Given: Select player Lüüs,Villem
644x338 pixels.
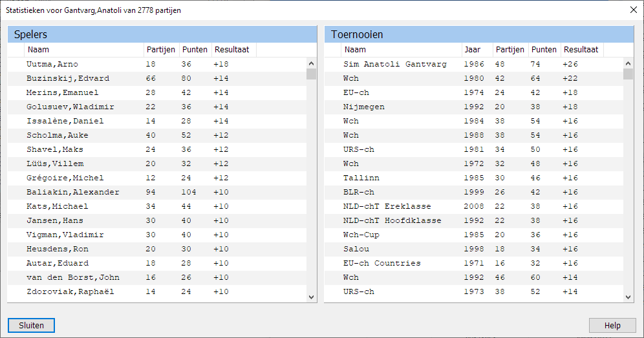Looking at the screenshot, I should tap(157, 164).
